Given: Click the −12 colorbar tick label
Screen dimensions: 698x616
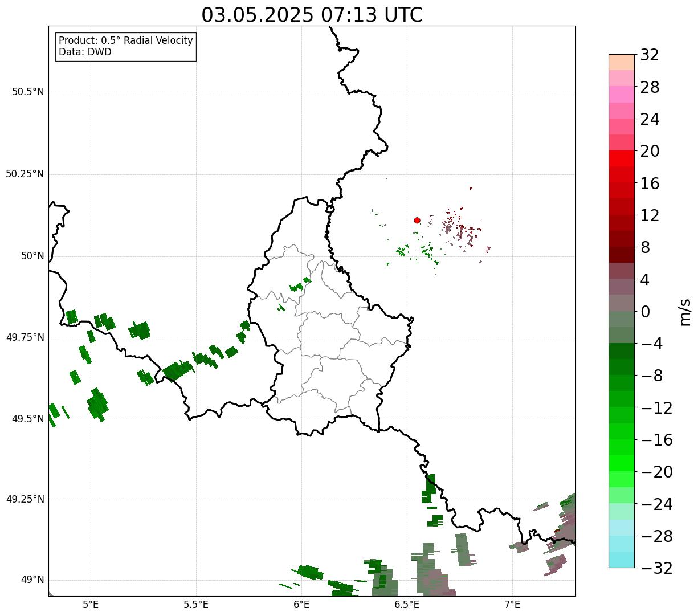Looking at the screenshot, I should coord(656,408).
